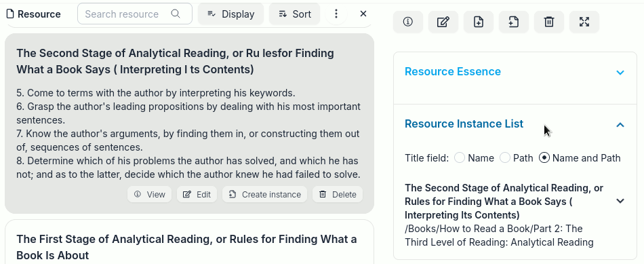Click rule 5 text about interpreting keywords
Screen dimensions: 644x264
(x=156, y=93)
